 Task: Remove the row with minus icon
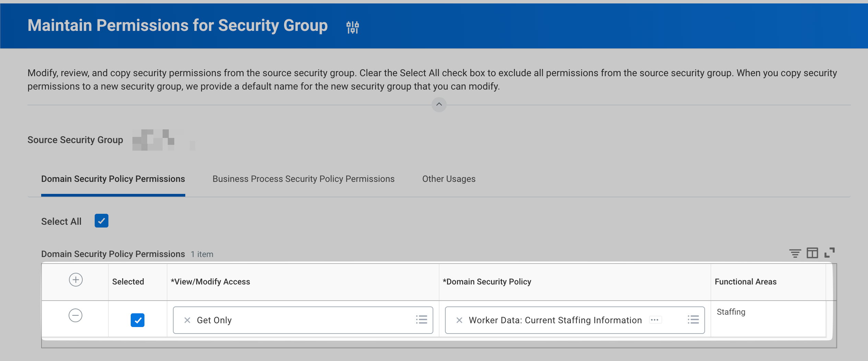75,315
